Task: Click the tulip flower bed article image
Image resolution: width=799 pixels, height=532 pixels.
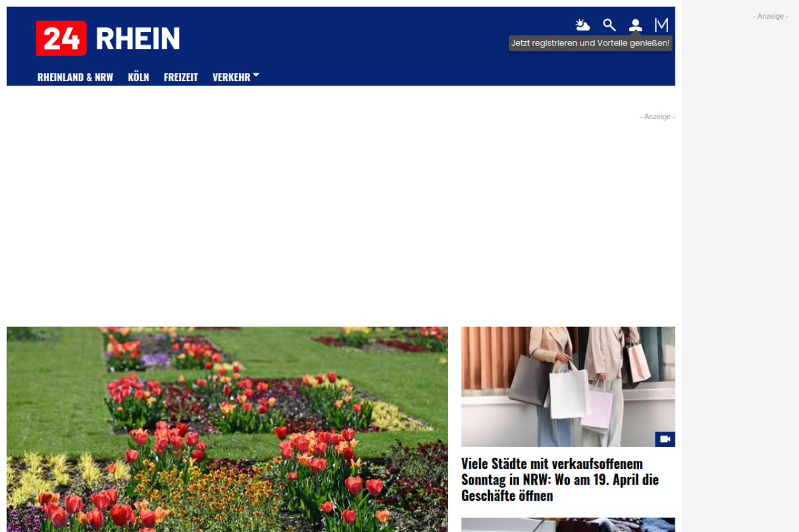Action: (x=227, y=428)
